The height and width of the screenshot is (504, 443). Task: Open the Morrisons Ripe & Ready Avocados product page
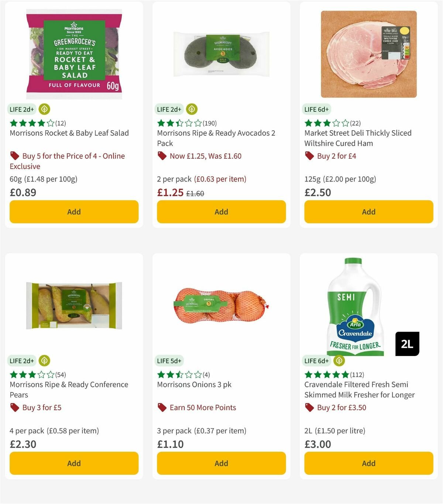tap(217, 138)
